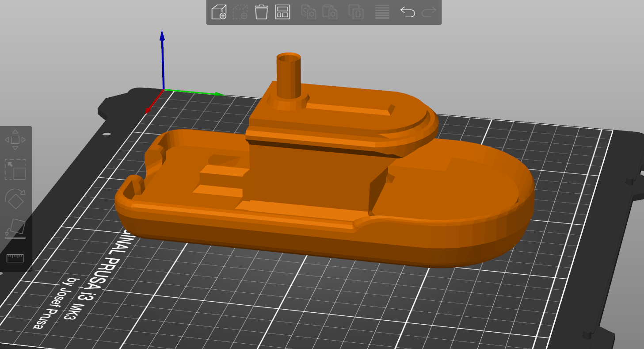Click the Copy icon in top toolbar
The height and width of the screenshot is (349, 644).
(x=309, y=12)
